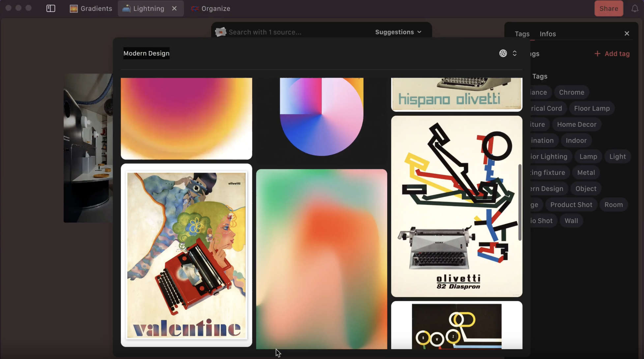
Task: Toggle the Home Decor tag
Action: [576, 124]
